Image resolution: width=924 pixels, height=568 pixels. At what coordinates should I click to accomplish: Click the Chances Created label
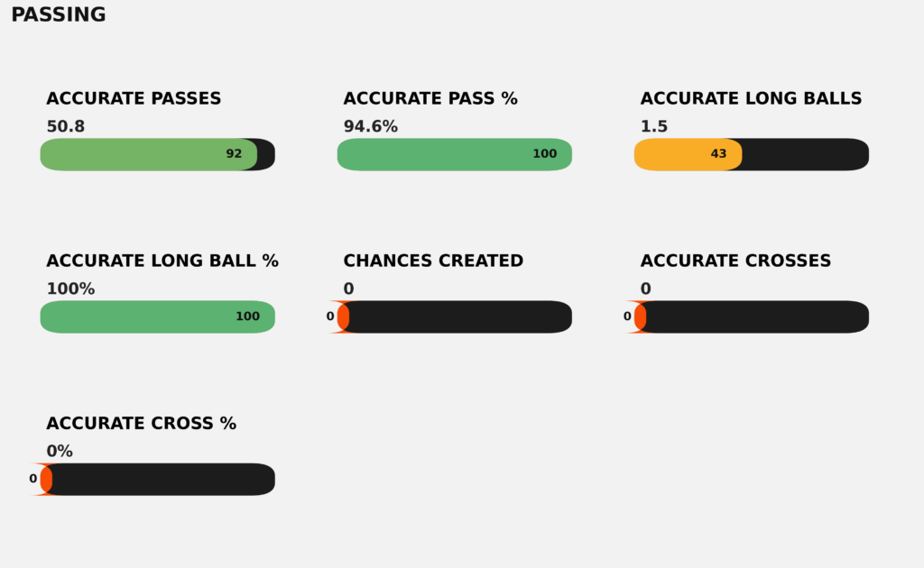tap(433, 261)
